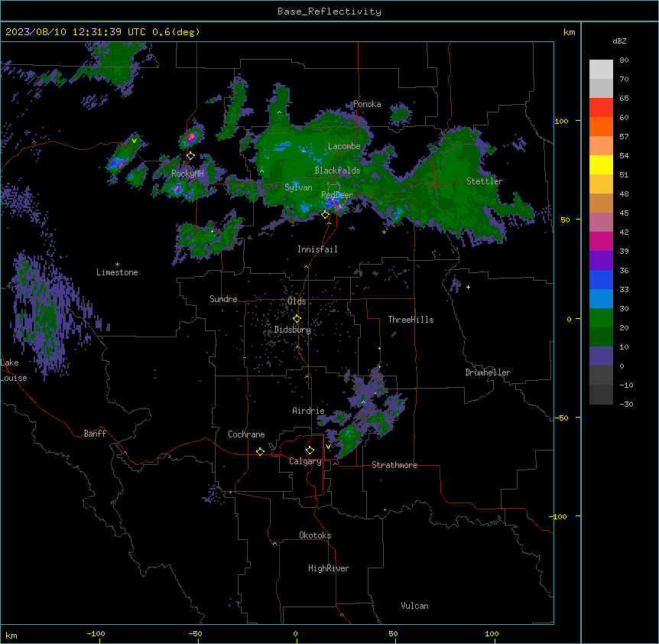
Task: Click the Cochrane city label
Action: click(x=246, y=434)
